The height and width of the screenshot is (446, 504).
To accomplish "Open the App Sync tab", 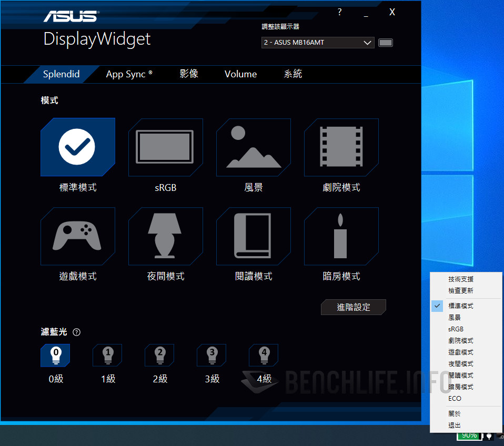I will 129,74.
